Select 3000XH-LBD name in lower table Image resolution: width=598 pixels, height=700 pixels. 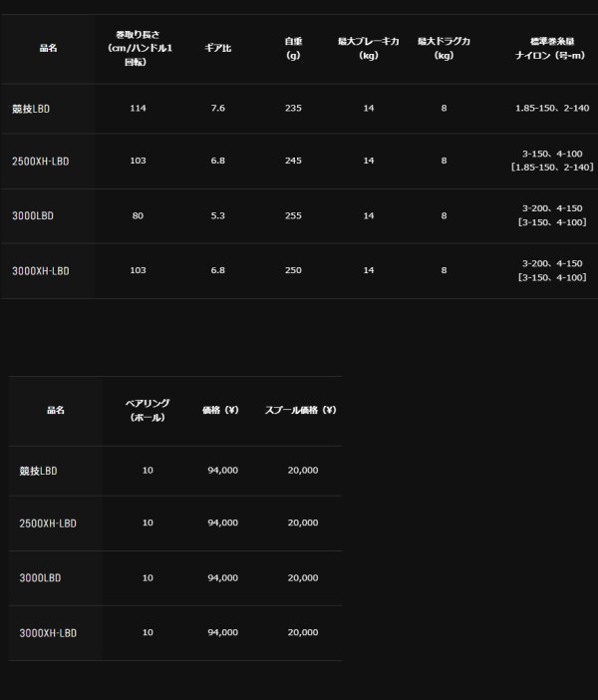click(x=48, y=633)
